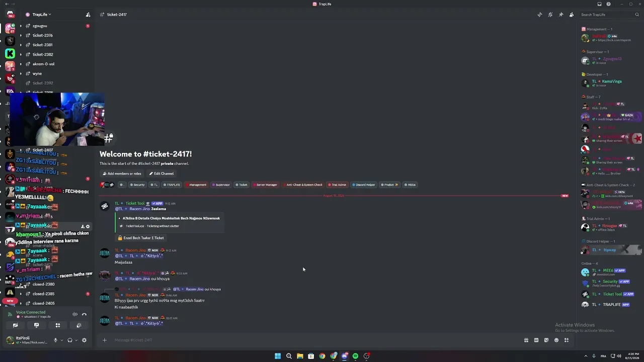Open the channel ticket-2382
The width and height of the screenshot is (644, 362).
pos(43,54)
